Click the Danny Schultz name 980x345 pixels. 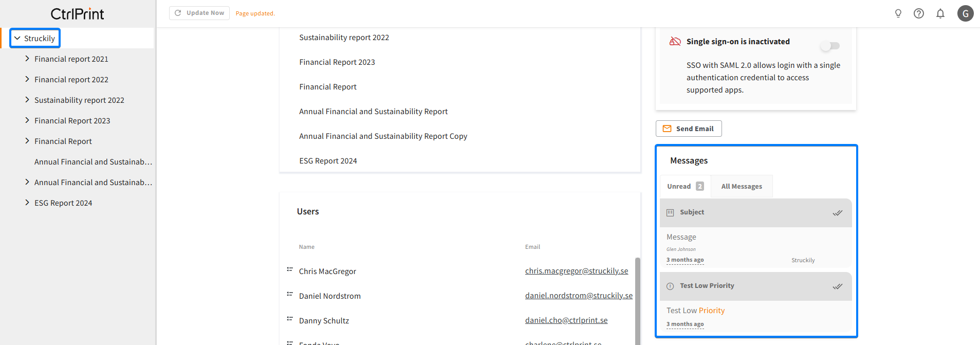pos(324,321)
